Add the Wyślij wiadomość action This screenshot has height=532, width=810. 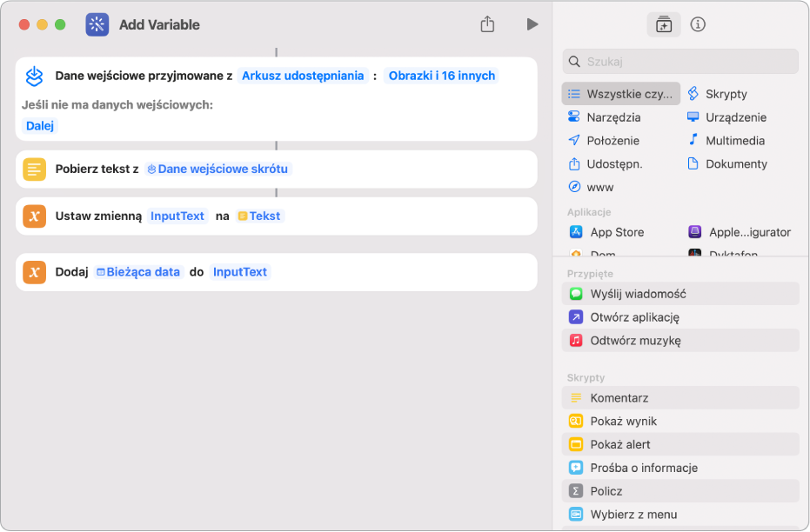(x=637, y=294)
